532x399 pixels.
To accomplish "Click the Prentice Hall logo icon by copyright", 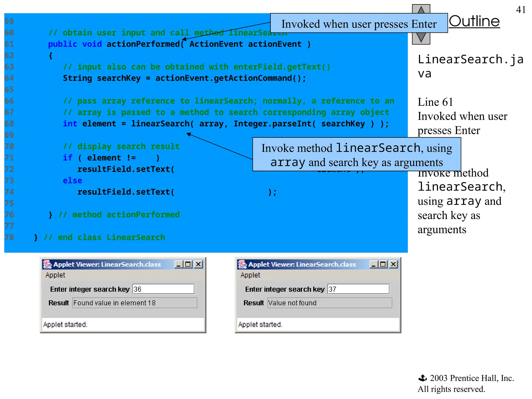I will click(423, 378).
